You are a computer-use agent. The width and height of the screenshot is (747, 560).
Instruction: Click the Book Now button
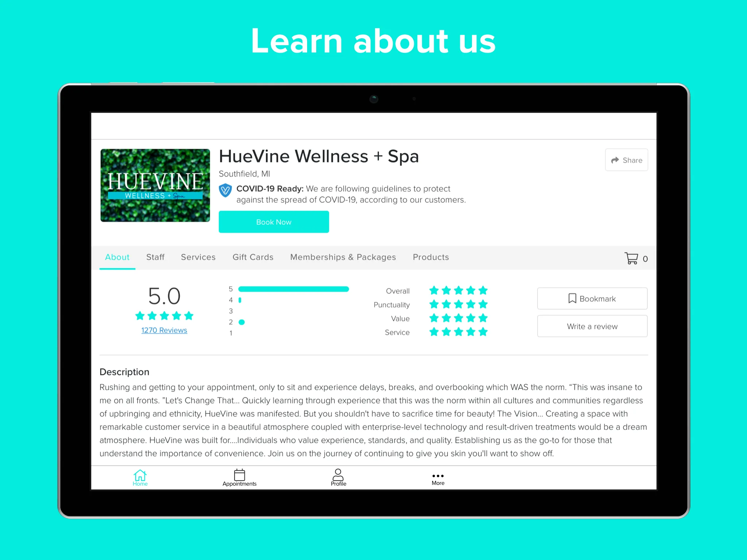(275, 222)
